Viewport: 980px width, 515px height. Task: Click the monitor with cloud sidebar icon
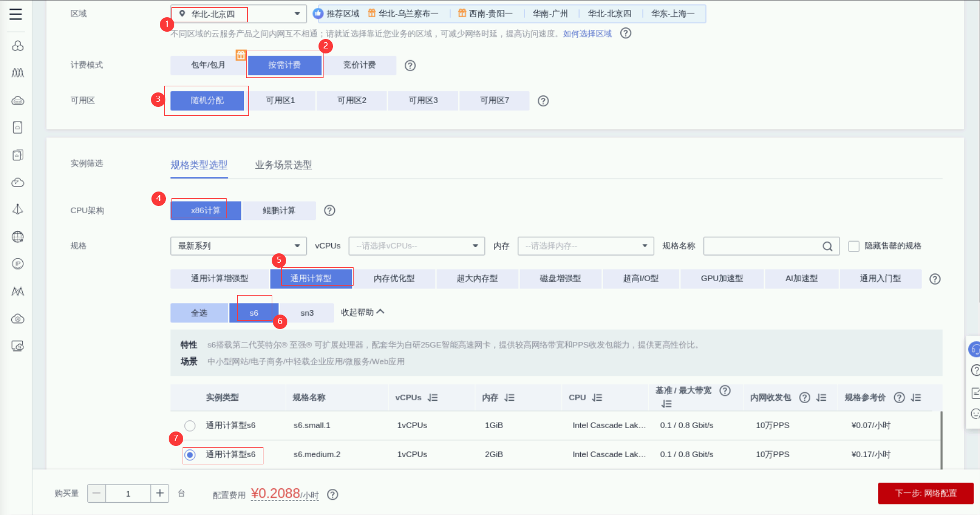pyautogui.click(x=18, y=346)
